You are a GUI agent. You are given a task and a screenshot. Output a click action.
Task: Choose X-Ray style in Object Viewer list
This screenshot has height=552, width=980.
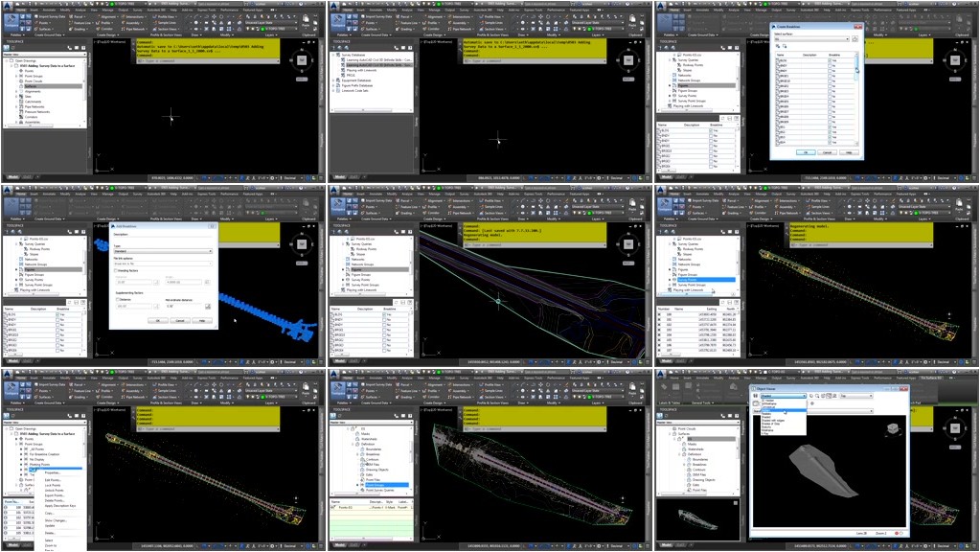765,432
